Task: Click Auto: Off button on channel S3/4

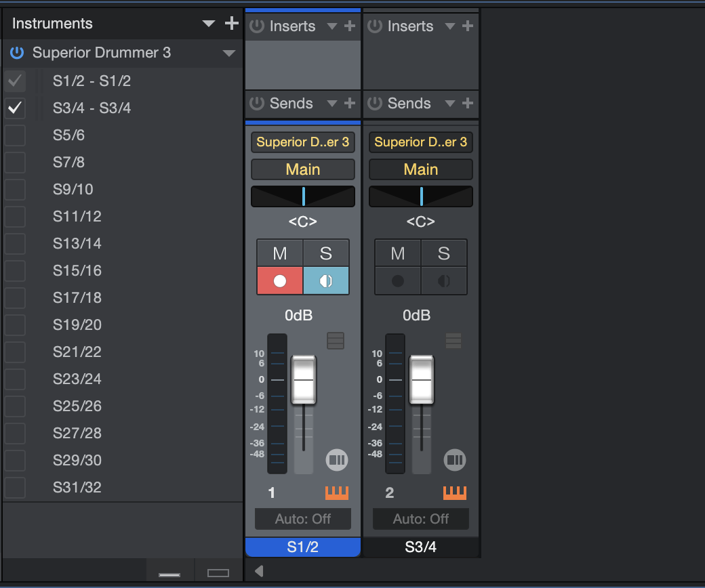Action: pos(420,520)
